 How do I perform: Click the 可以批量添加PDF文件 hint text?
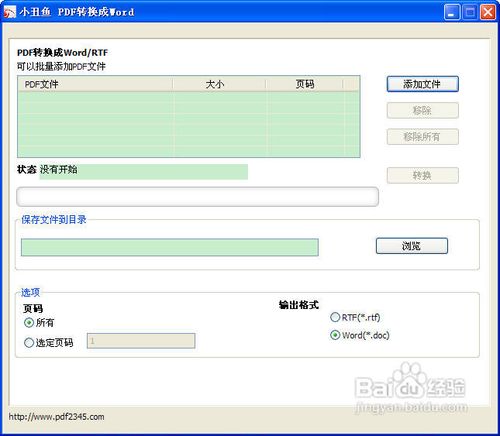61,66
